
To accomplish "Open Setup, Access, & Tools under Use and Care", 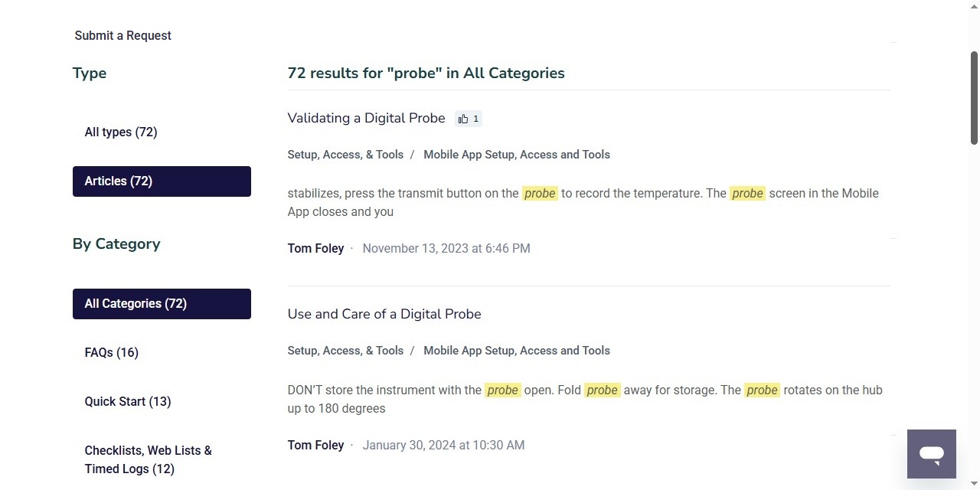I will pyautogui.click(x=345, y=351).
